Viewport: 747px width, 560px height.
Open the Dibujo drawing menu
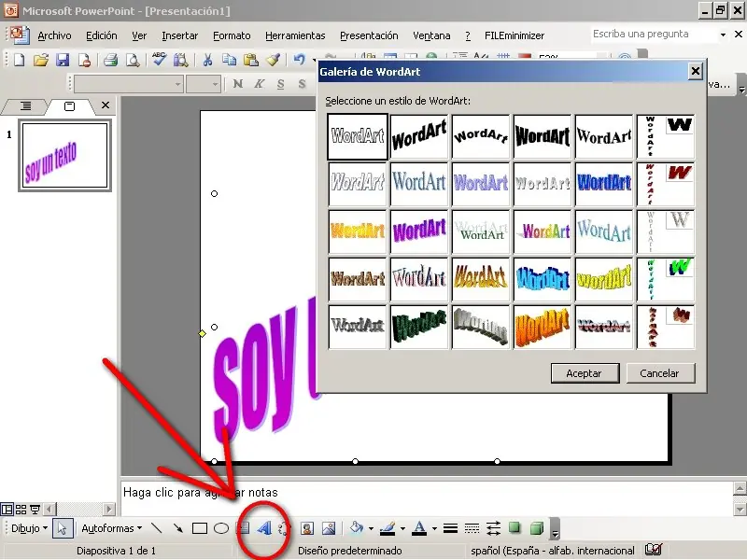click(x=29, y=528)
